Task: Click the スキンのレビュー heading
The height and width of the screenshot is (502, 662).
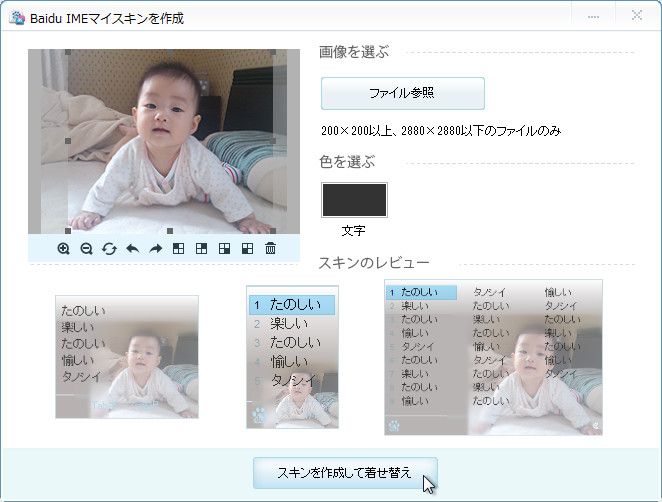Action: pos(374,263)
